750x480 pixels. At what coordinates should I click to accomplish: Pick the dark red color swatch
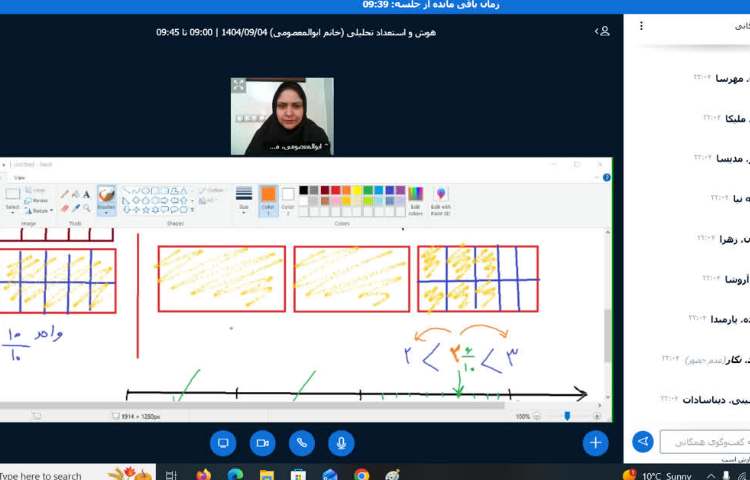pos(325,190)
